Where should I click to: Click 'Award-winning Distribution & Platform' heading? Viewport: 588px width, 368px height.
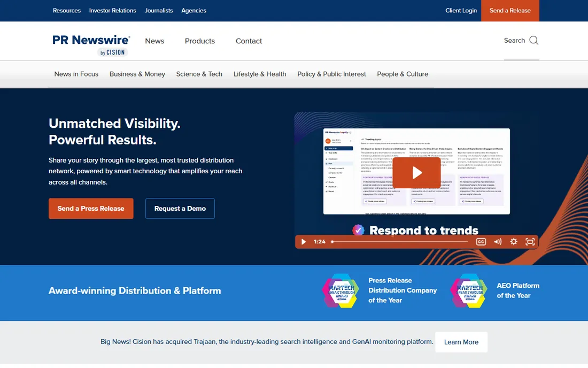point(135,291)
